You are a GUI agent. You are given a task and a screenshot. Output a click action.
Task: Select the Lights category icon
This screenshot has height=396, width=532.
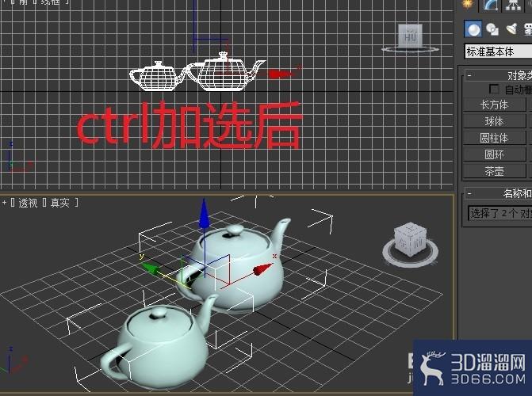tap(511, 29)
